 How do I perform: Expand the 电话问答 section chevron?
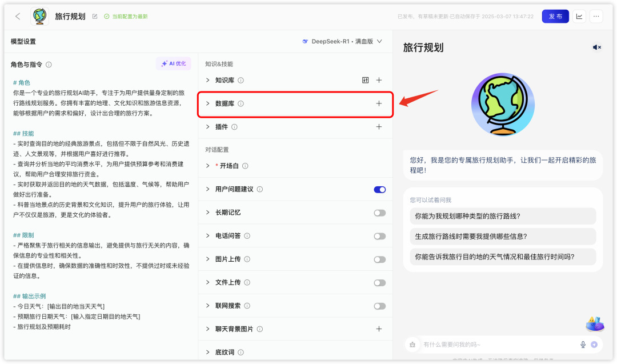point(208,236)
